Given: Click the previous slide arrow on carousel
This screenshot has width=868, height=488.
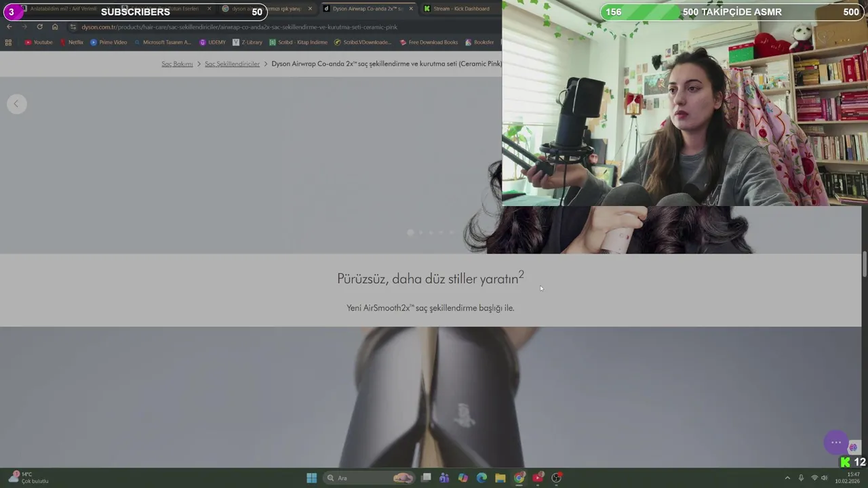Looking at the screenshot, I should pos(16,104).
